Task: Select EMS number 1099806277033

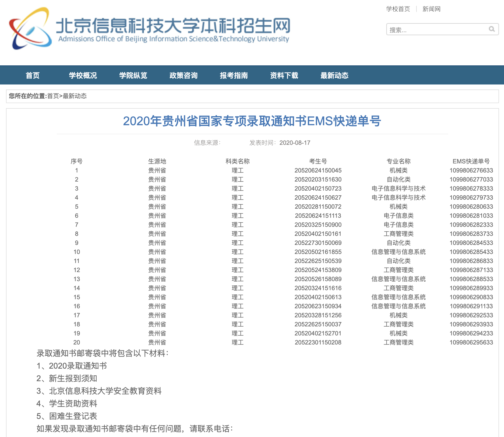Action: (471, 179)
